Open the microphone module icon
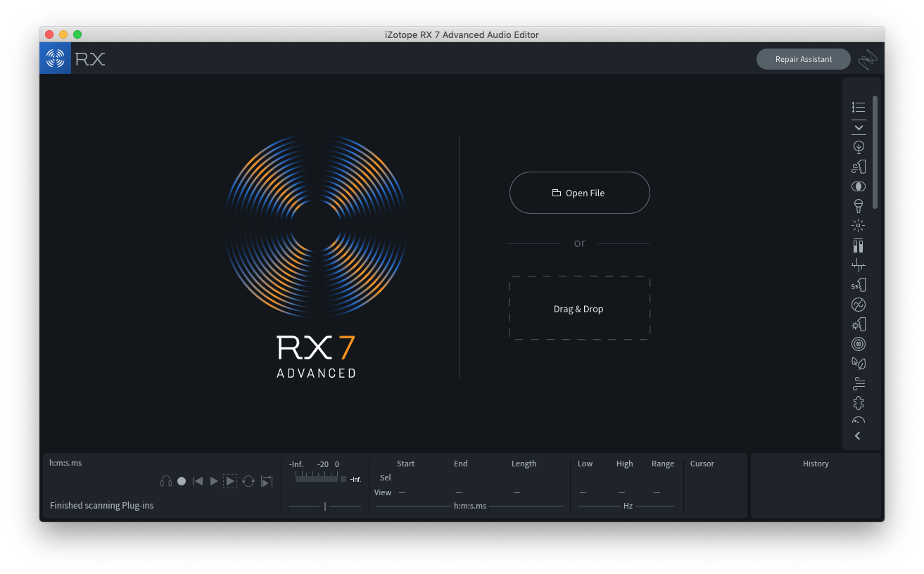 click(x=859, y=206)
